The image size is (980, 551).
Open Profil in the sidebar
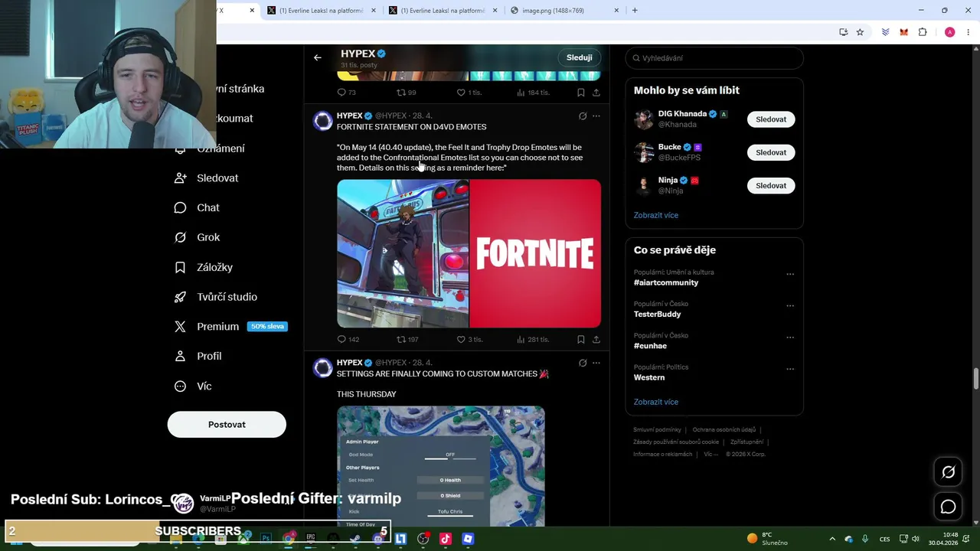point(198,356)
